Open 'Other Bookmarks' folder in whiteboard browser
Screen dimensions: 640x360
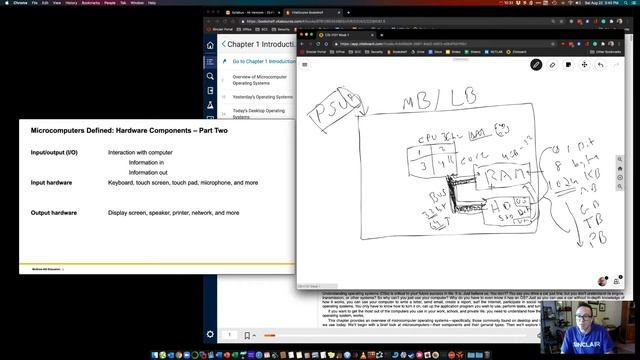click(606, 52)
